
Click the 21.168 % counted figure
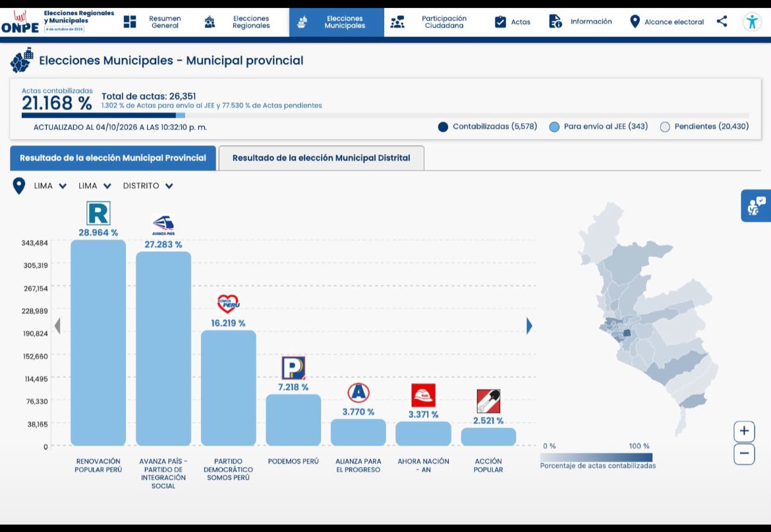pos(57,103)
